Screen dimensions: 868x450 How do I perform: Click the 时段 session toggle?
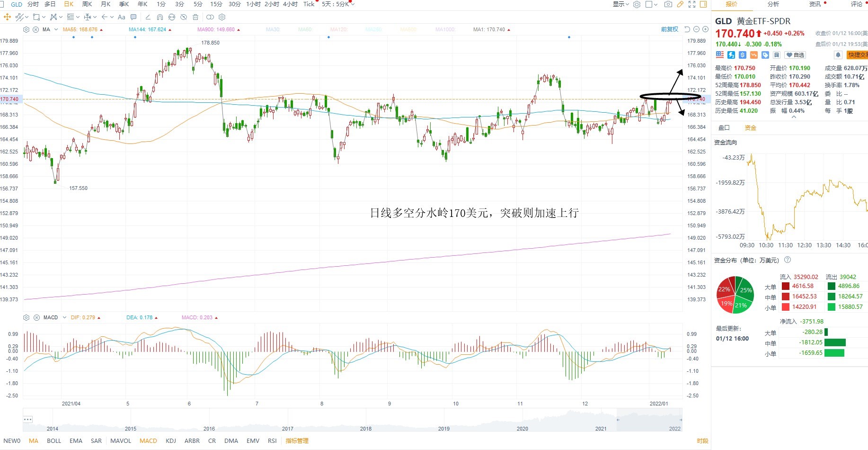tap(702, 441)
